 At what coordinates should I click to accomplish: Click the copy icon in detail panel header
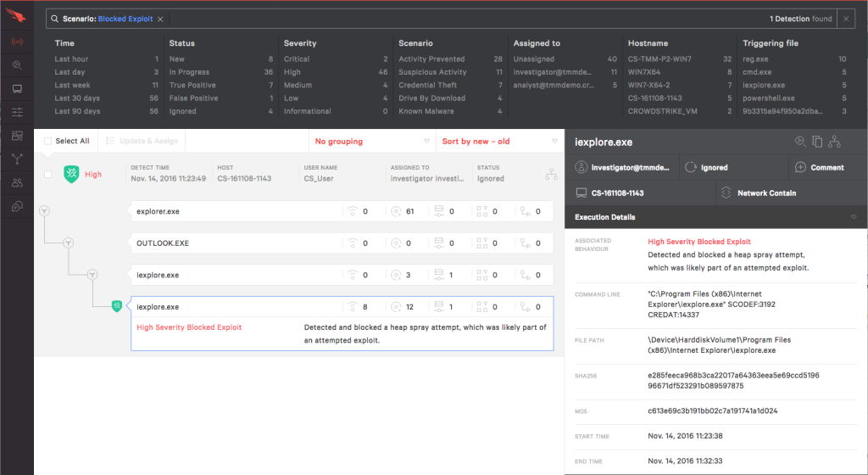(x=817, y=142)
